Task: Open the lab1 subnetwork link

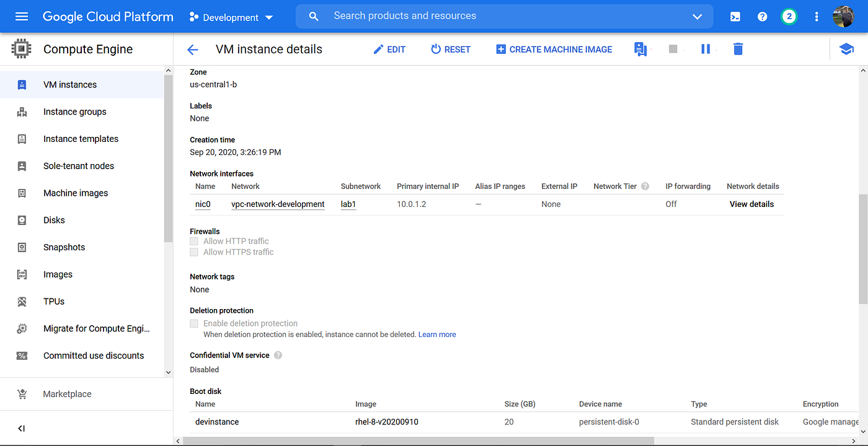Action: pyautogui.click(x=348, y=204)
